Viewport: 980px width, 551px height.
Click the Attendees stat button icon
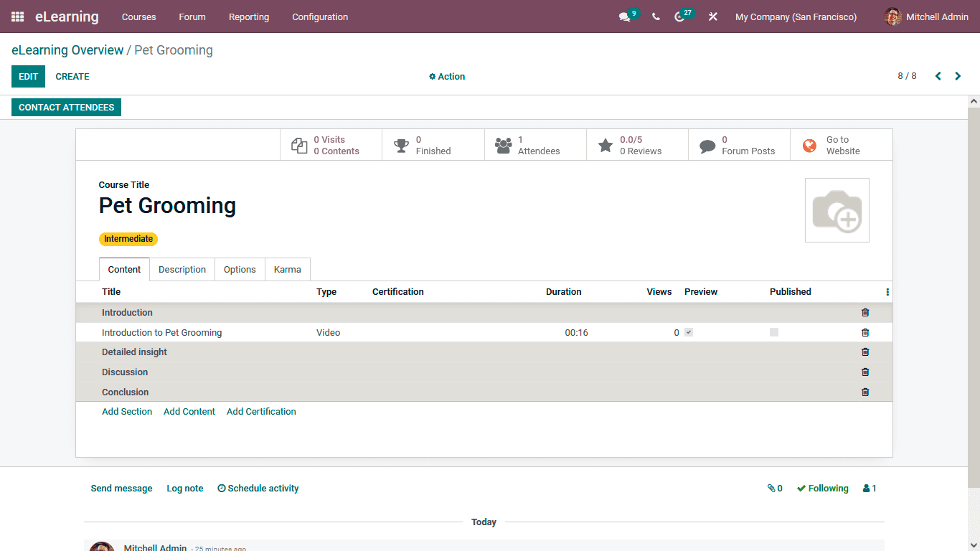504,144
